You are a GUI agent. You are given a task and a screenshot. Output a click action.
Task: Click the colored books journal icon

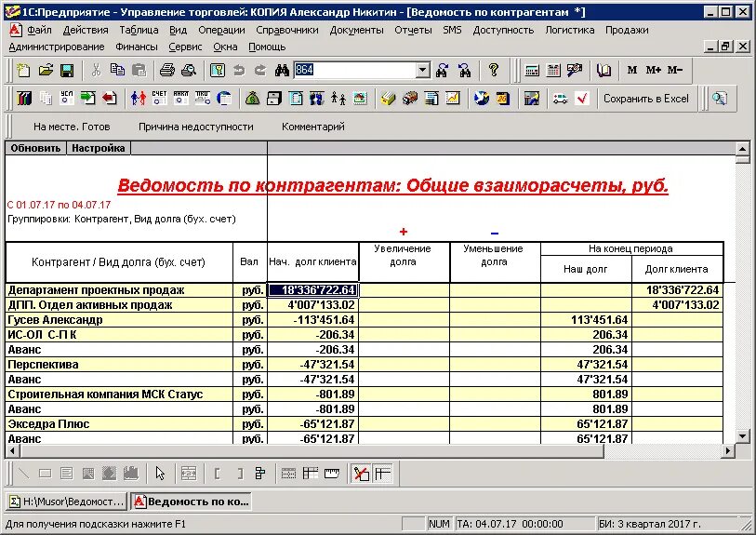tap(24, 99)
